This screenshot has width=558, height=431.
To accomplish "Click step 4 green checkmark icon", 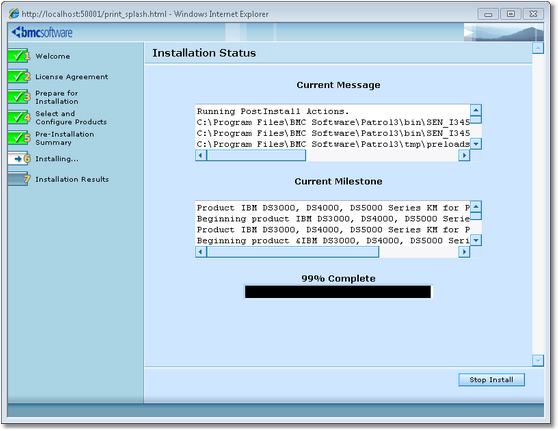I will [19, 117].
